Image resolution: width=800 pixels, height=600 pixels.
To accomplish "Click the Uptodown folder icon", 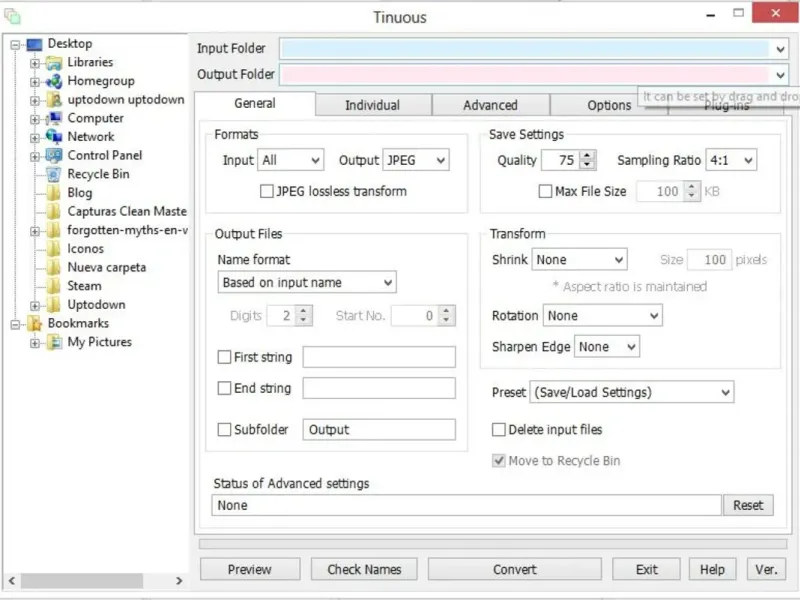I will pyautogui.click(x=54, y=305).
